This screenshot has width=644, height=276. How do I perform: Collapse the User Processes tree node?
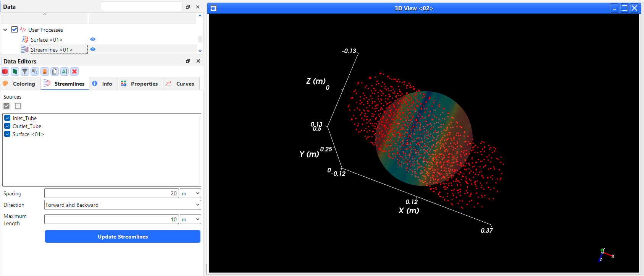(x=5, y=30)
